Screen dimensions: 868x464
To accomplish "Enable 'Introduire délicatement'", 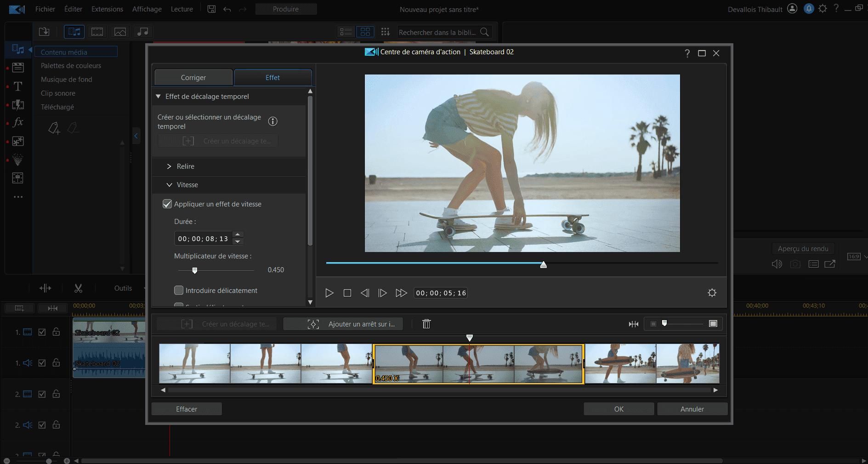I will coord(179,290).
